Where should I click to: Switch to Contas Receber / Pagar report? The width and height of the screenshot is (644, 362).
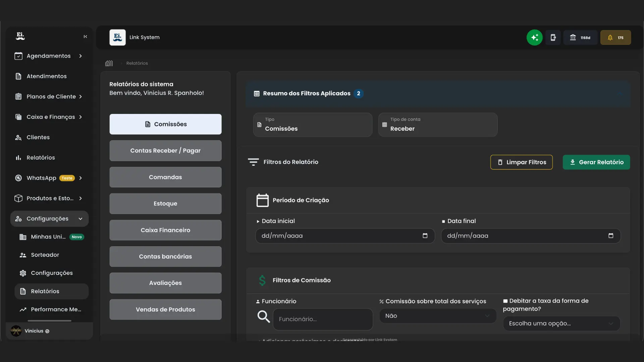165,150
